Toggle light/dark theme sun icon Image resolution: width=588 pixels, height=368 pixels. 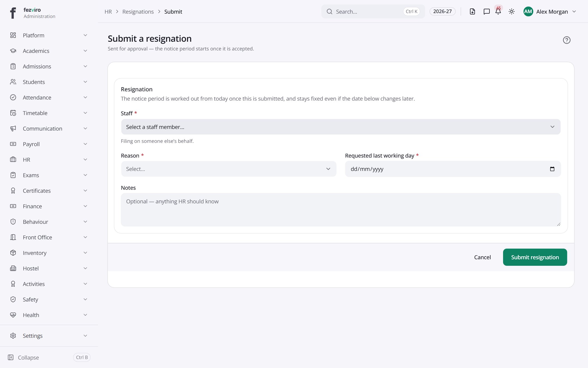click(512, 11)
